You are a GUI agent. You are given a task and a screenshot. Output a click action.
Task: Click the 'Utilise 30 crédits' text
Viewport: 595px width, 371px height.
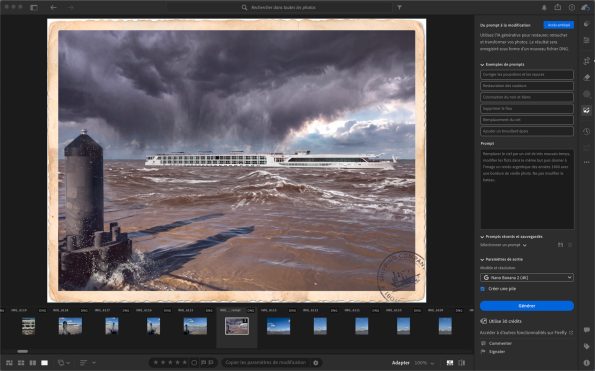[505, 321]
